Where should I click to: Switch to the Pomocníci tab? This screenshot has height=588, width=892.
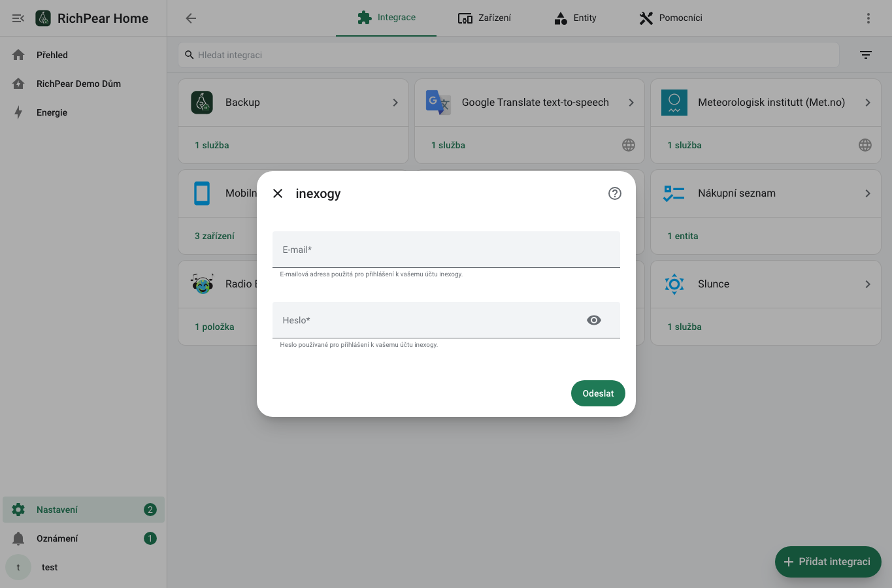tap(670, 18)
